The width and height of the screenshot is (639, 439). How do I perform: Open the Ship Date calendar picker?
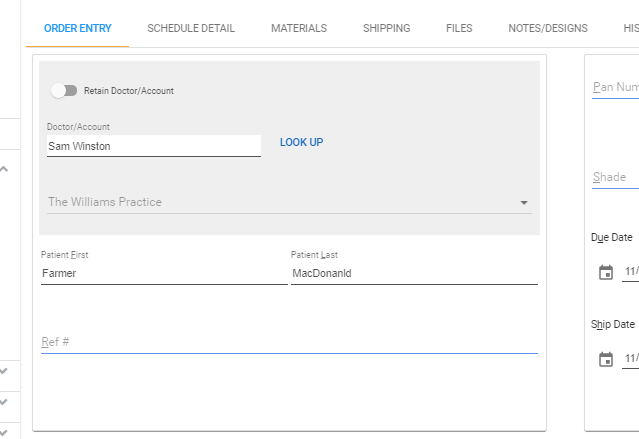tap(605, 359)
